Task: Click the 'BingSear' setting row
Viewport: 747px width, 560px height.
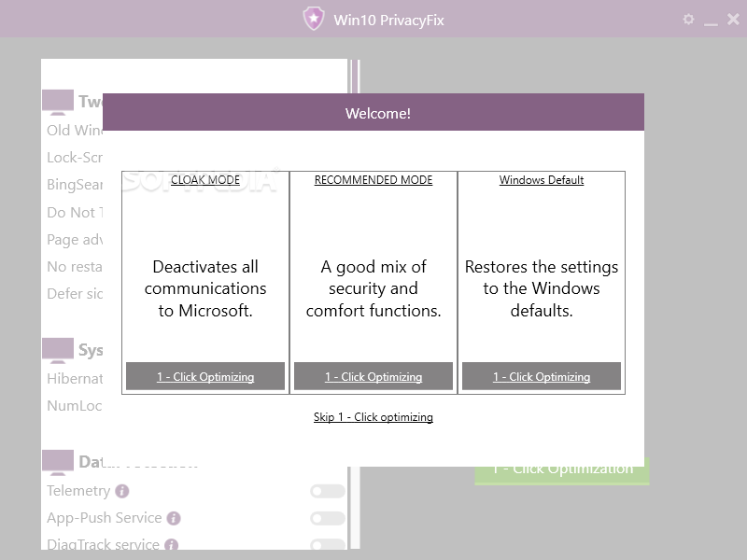Action: coord(75,184)
